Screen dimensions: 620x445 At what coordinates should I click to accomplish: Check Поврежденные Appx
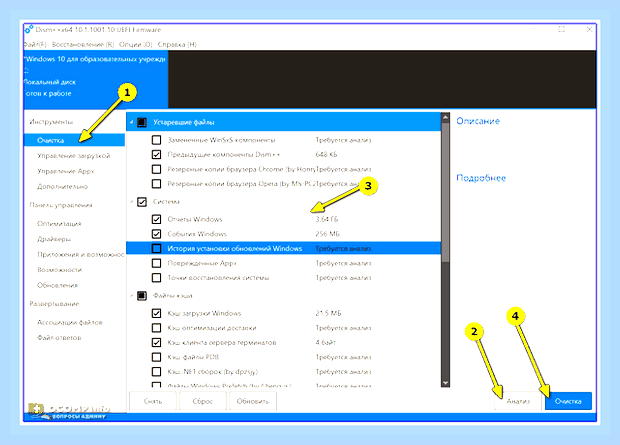click(x=157, y=263)
